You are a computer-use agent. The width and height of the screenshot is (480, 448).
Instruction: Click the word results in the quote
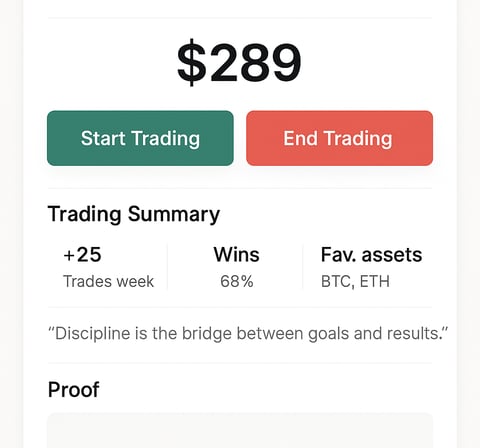point(416,333)
